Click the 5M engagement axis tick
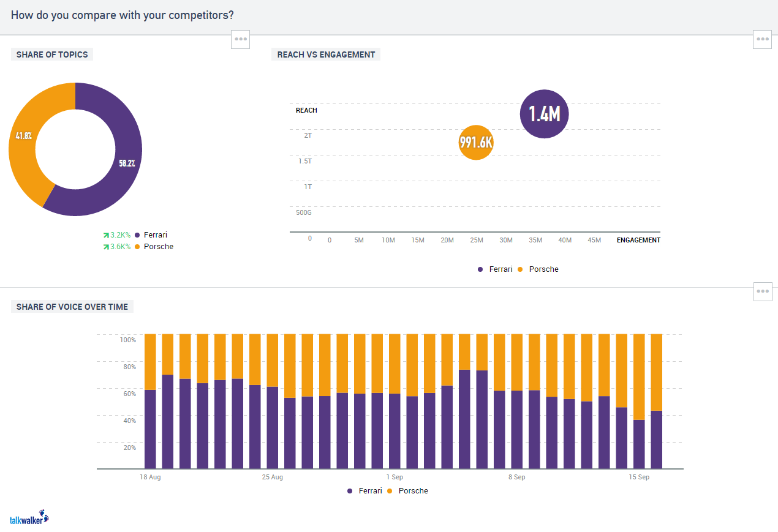Image resolution: width=778 pixels, height=532 pixels. pyautogui.click(x=359, y=241)
